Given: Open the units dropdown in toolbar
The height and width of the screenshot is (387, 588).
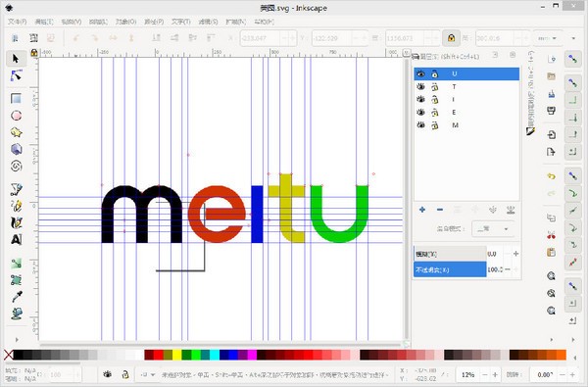Looking at the screenshot, I should click(548, 38).
